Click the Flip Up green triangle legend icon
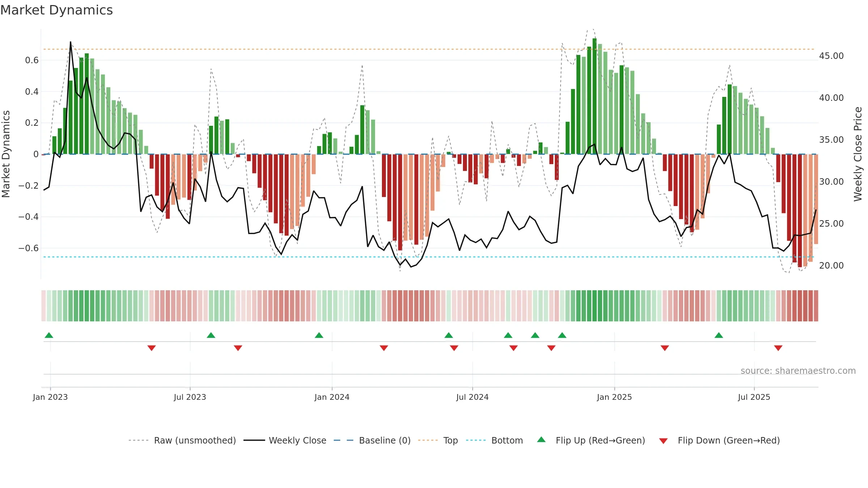 541,440
